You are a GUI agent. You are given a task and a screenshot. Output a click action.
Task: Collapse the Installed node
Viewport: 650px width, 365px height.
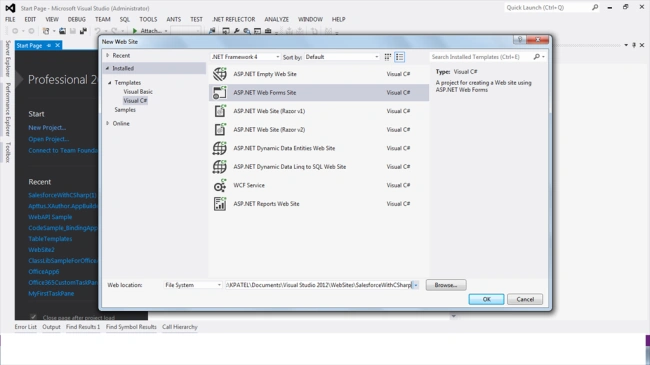[107, 68]
